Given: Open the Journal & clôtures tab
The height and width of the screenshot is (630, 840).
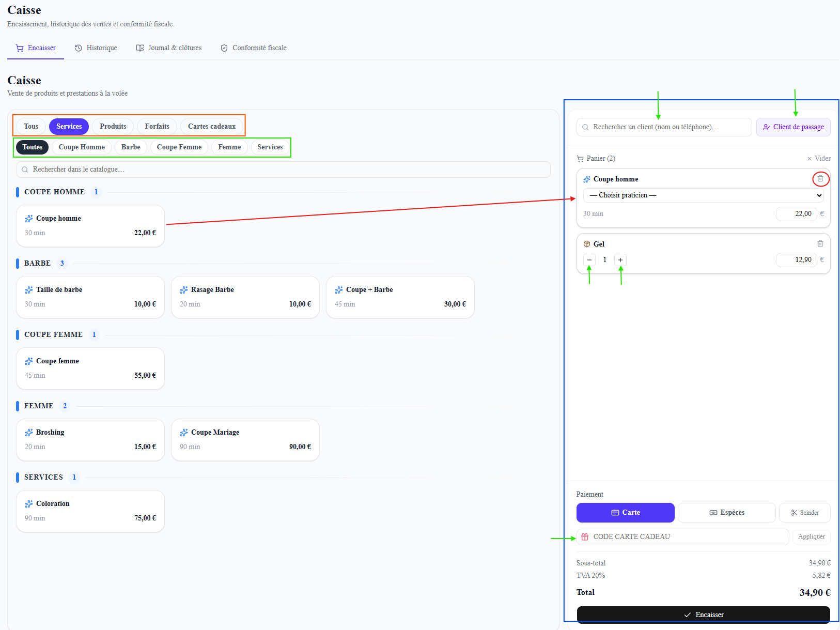Looking at the screenshot, I should pos(169,48).
